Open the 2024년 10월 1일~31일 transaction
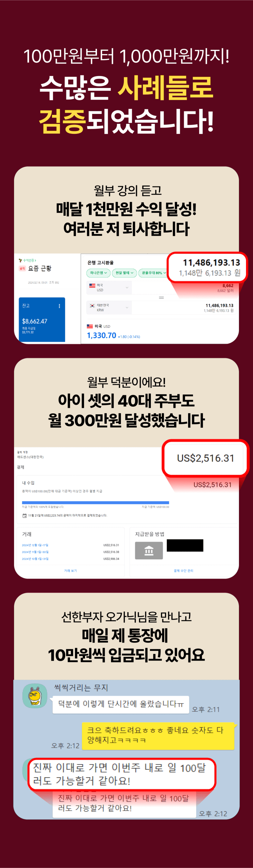This screenshot has width=253, height=868. click(35, 559)
